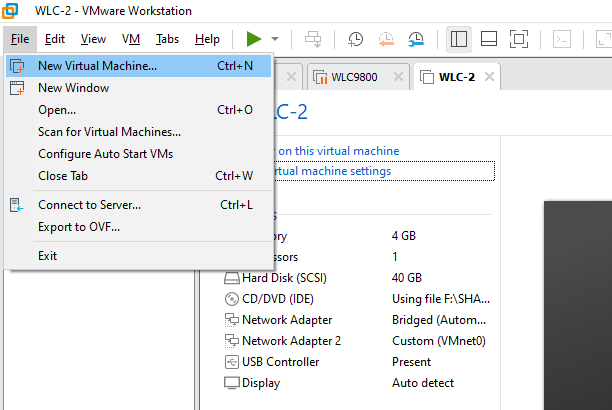Open the Snapshot Manager icon
Image resolution: width=612 pixels, height=410 pixels.
click(x=416, y=39)
